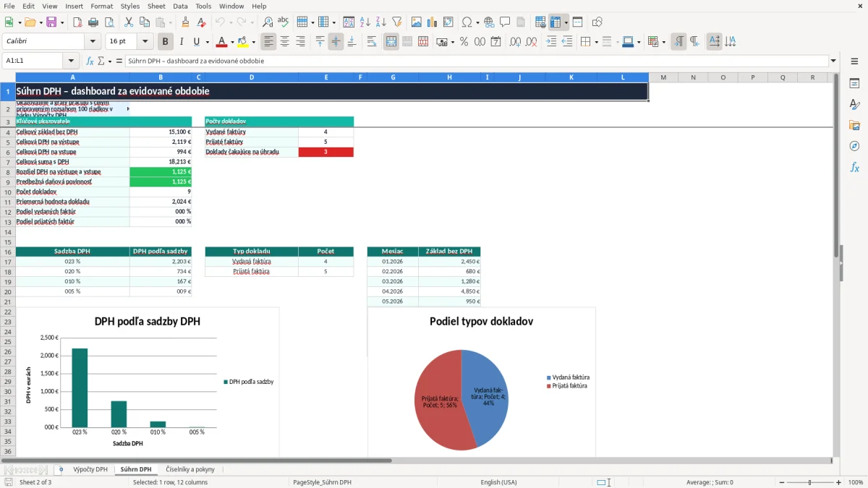Switch to the Výpočty DPH sheet tab

tap(90, 469)
